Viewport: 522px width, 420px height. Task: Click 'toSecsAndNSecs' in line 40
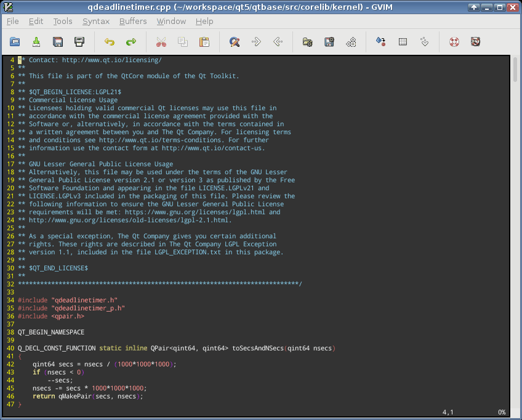258,348
